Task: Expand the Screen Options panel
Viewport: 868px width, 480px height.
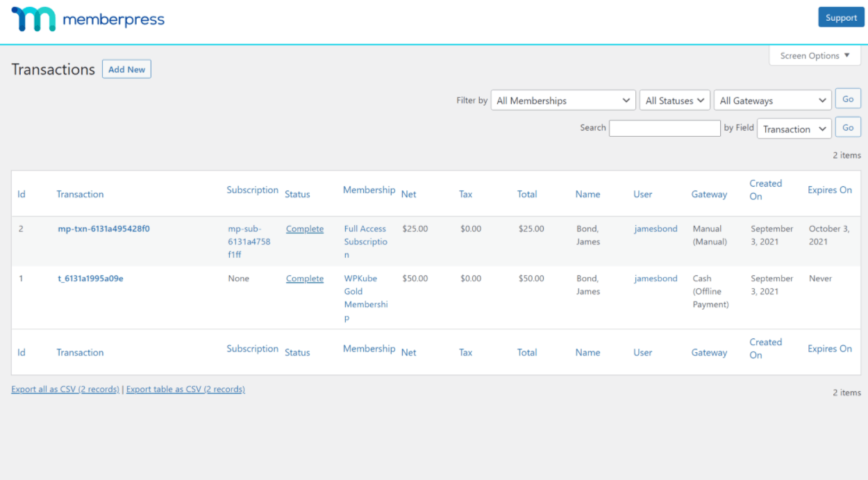Action: [x=815, y=56]
